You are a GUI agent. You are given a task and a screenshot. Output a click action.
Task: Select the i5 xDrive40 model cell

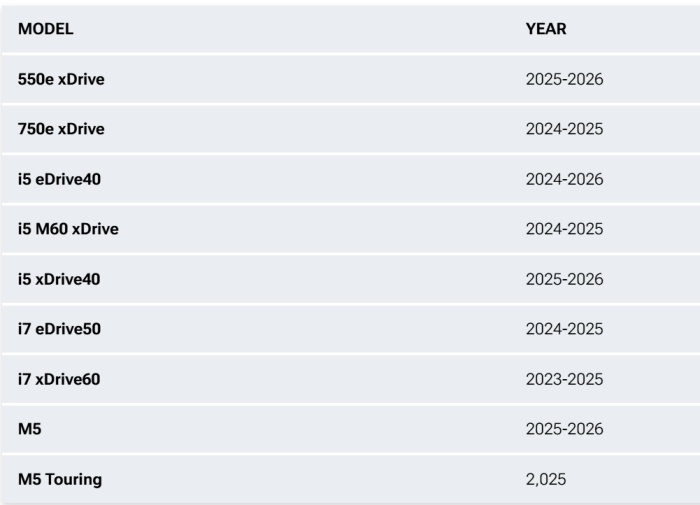click(59, 279)
